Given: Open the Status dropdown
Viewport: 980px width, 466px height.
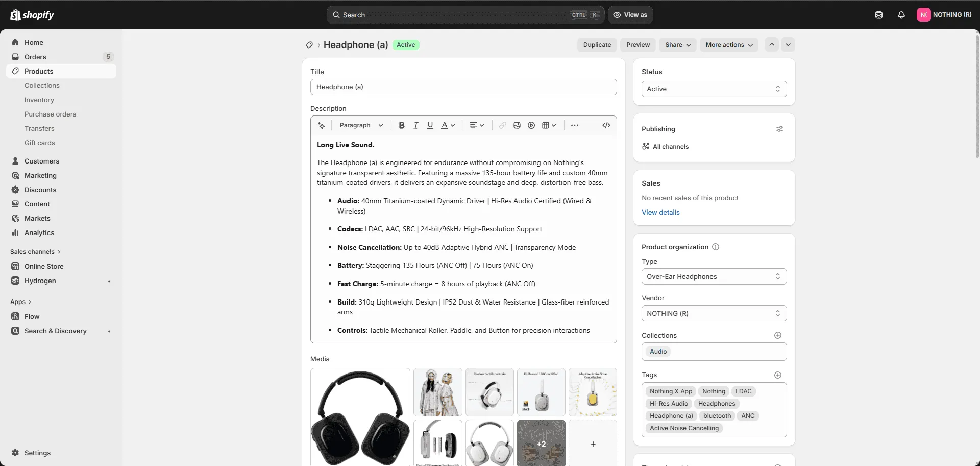Looking at the screenshot, I should point(714,89).
